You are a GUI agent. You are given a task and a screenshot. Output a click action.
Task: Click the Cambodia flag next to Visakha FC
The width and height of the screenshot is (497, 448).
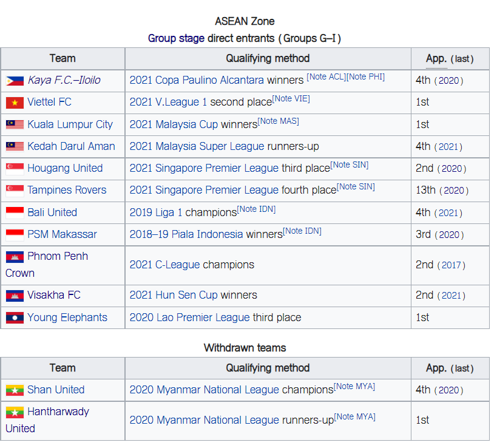pyautogui.click(x=15, y=296)
